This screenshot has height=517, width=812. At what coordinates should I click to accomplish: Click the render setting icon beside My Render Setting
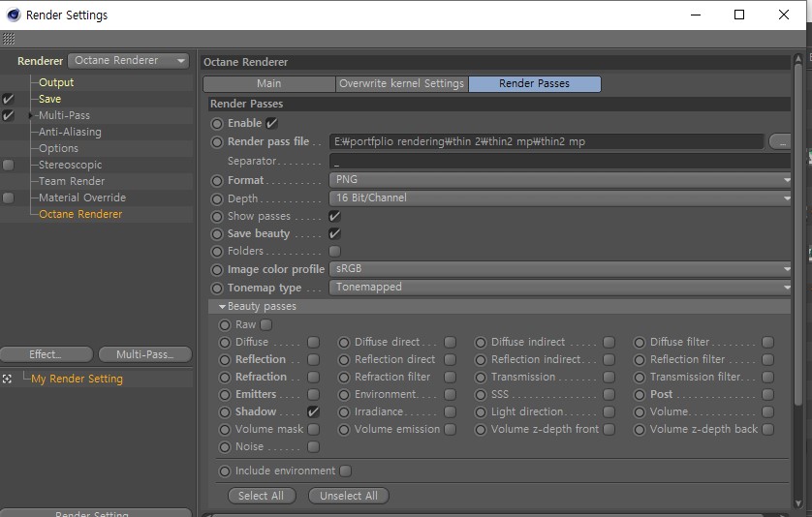7,379
